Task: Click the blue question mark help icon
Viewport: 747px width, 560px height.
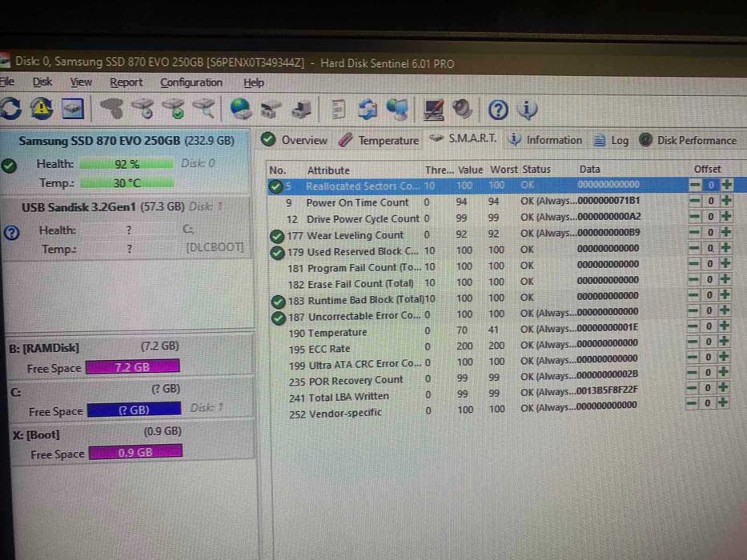Action: tap(498, 110)
